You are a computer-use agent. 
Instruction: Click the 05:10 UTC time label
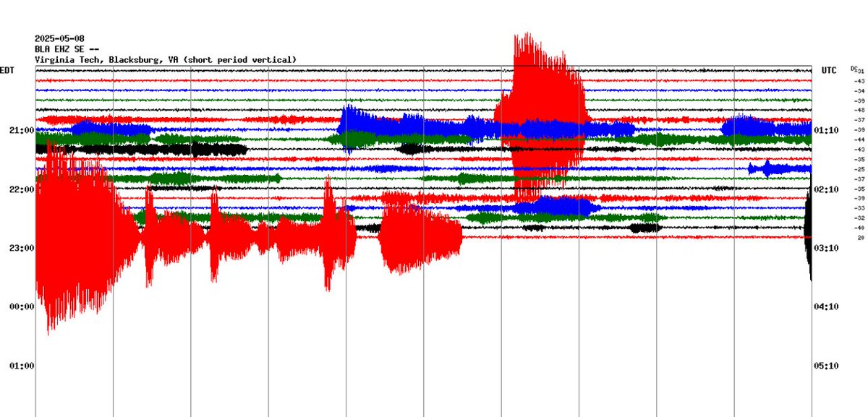826,366
